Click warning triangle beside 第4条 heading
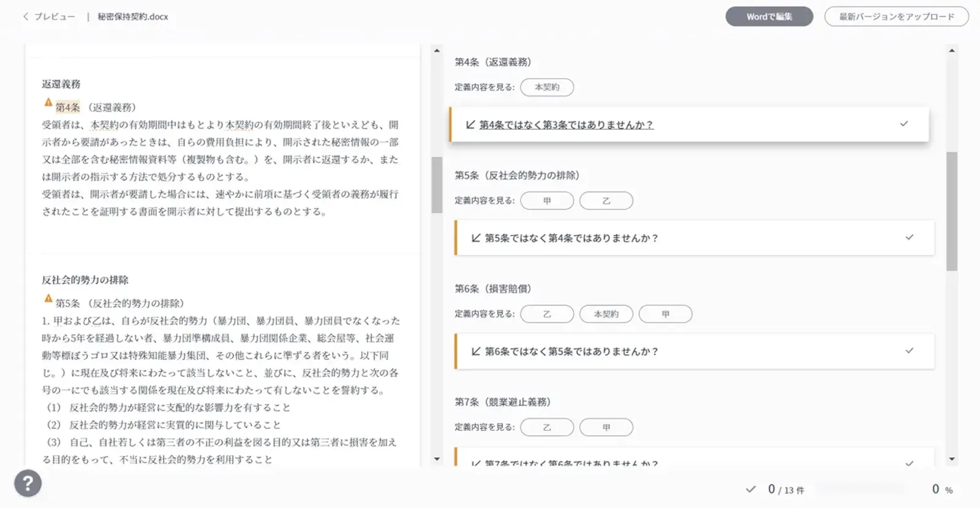This screenshot has height=508, width=980. [48, 103]
